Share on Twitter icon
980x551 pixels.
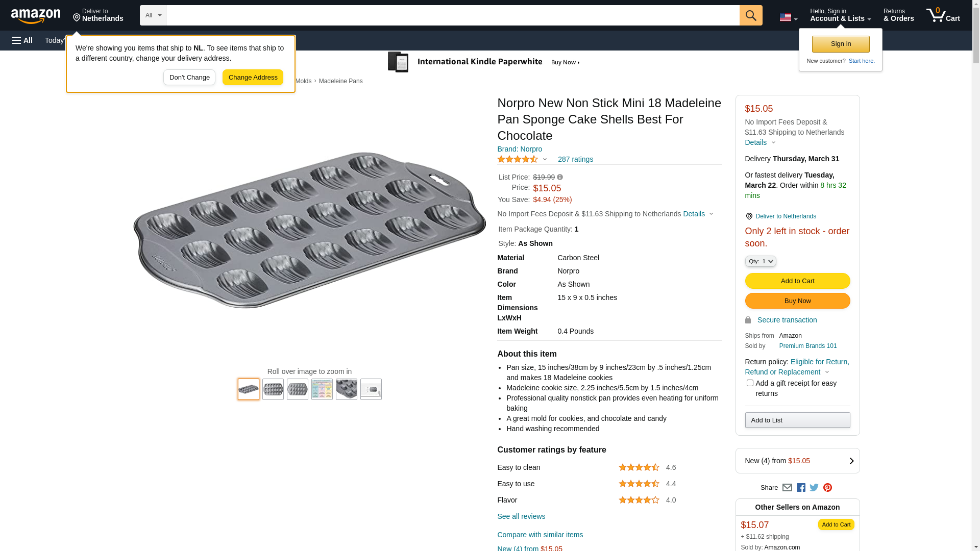point(814,488)
